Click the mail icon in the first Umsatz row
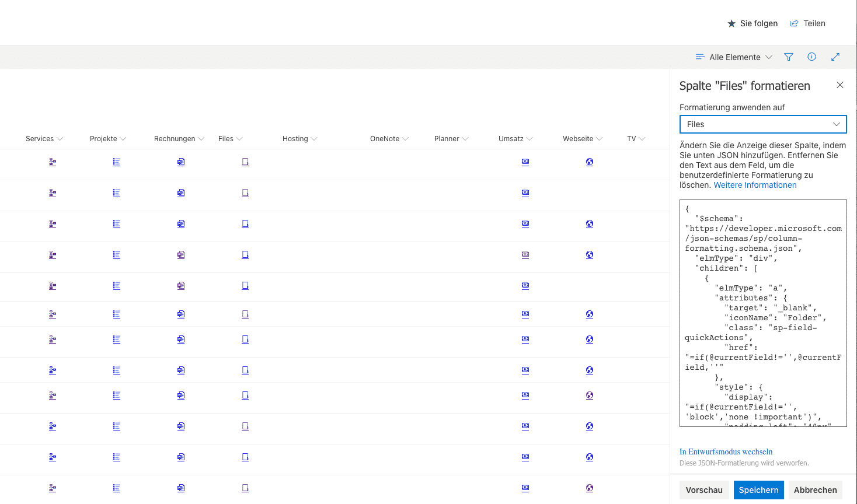The height and width of the screenshot is (504, 857). point(525,162)
